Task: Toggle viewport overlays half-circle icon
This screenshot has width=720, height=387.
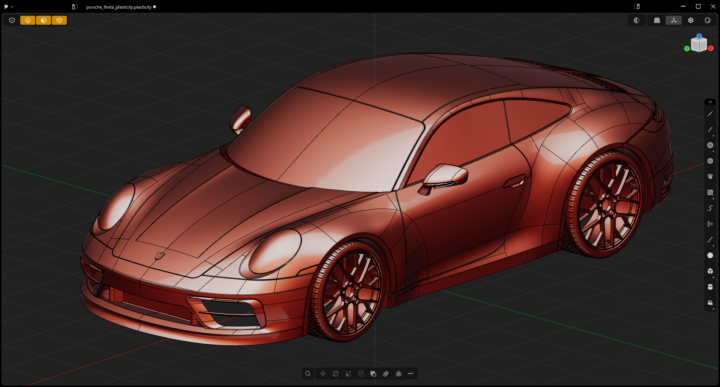Action: pyautogui.click(x=636, y=20)
